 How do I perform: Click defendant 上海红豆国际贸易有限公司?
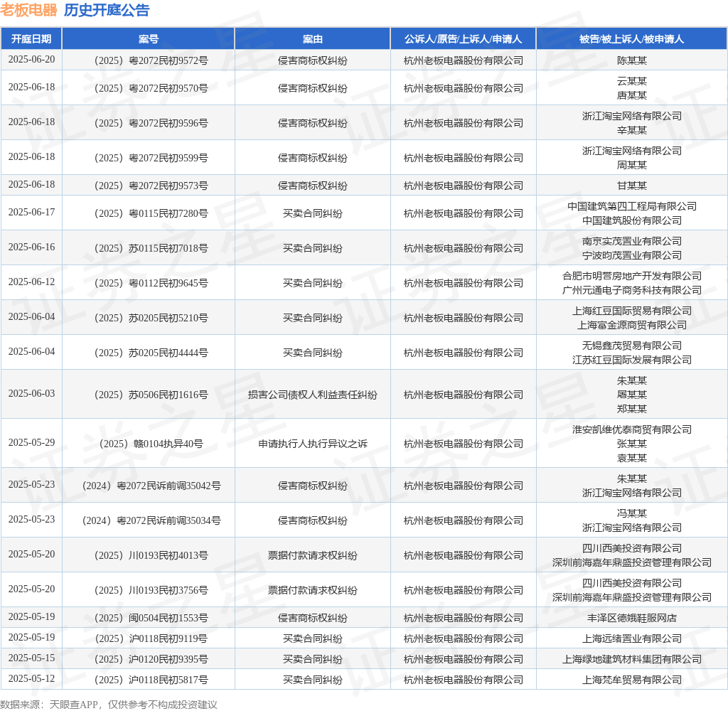click(x=632, y=311)
